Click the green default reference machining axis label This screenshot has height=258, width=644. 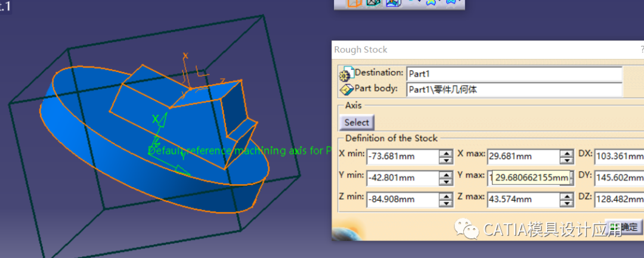coord(240,151)
